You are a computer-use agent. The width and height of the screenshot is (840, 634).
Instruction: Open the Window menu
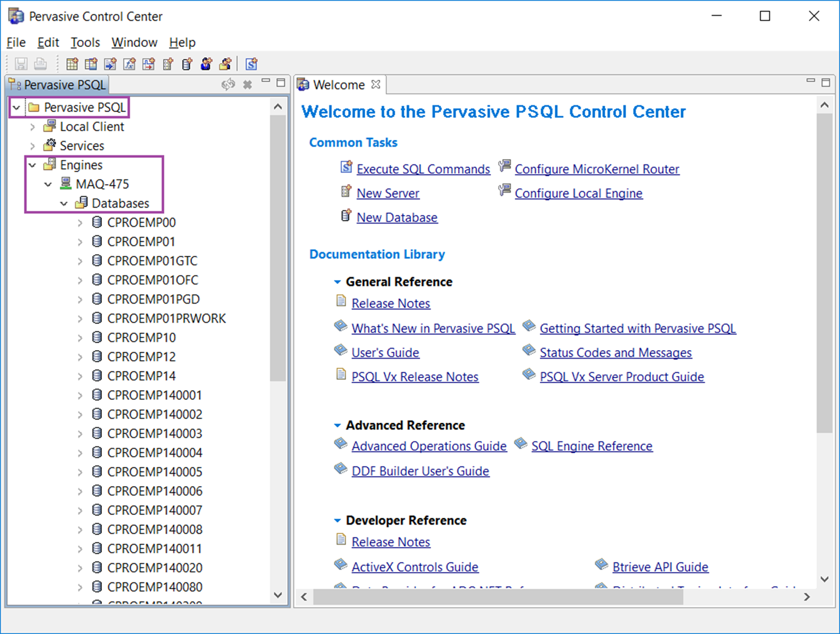pos(134,42)
